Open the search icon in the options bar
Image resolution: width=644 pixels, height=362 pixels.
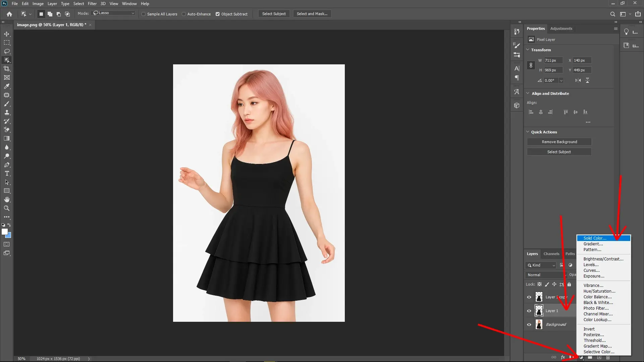point(612,14)
